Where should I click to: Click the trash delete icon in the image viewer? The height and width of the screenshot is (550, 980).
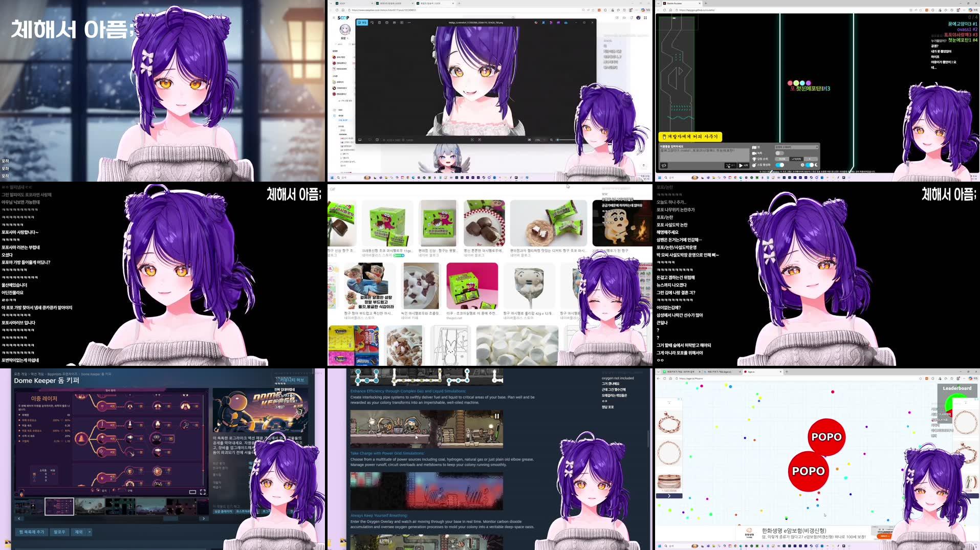point(380,23)
